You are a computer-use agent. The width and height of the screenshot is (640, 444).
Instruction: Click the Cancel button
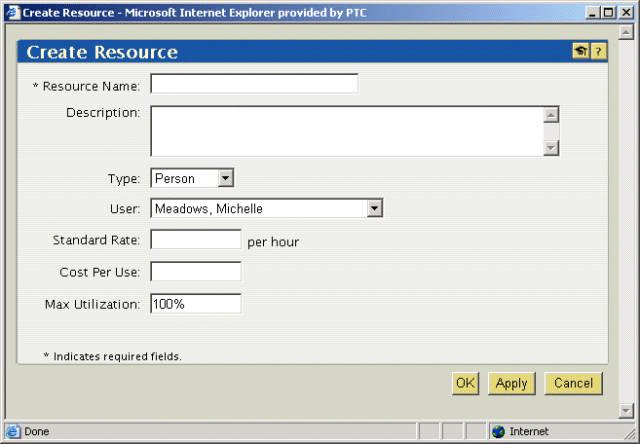(573, 383)
